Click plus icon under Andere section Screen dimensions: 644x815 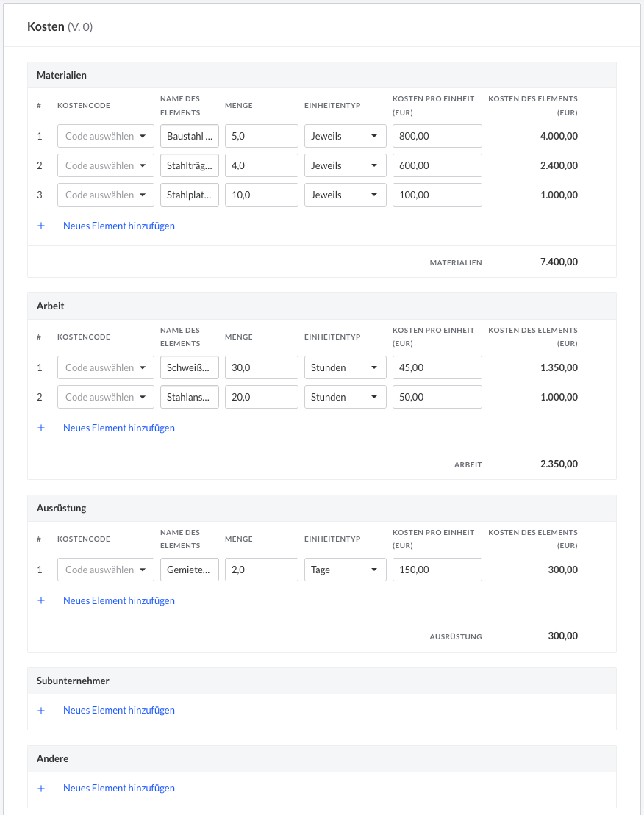(x=41, y=788)
